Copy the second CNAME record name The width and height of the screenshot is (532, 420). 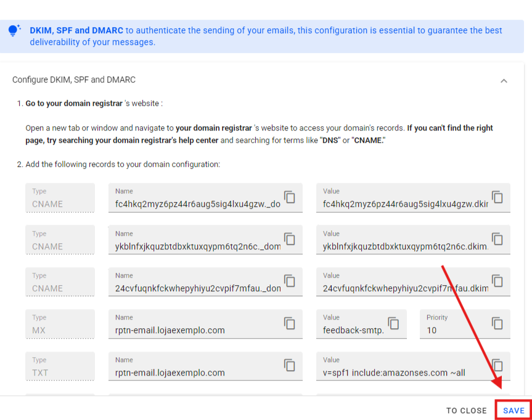click(289, 239)
